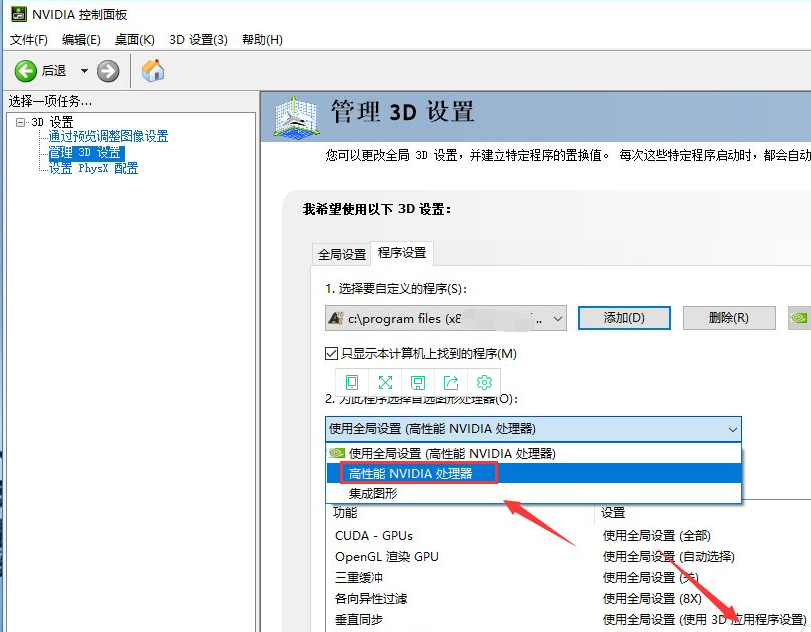Switch to the 程序设置 tab
This screenshot has width=811, height=632.
pyautogui.click(x=402, y=253)
